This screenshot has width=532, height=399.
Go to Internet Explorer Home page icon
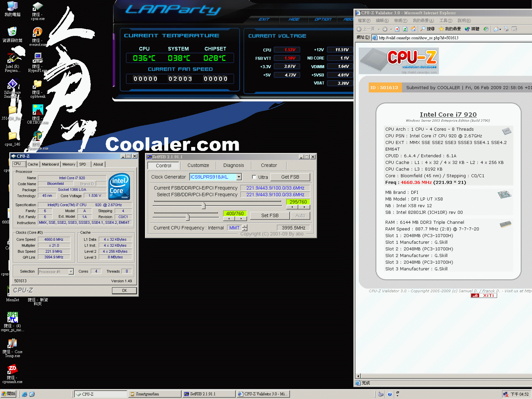pos(413,29)
